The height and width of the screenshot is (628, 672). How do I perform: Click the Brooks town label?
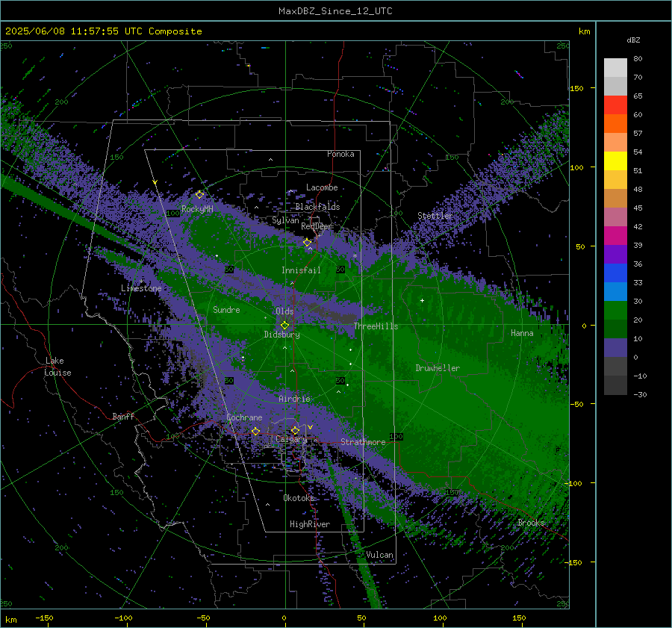tap(531, 523)
